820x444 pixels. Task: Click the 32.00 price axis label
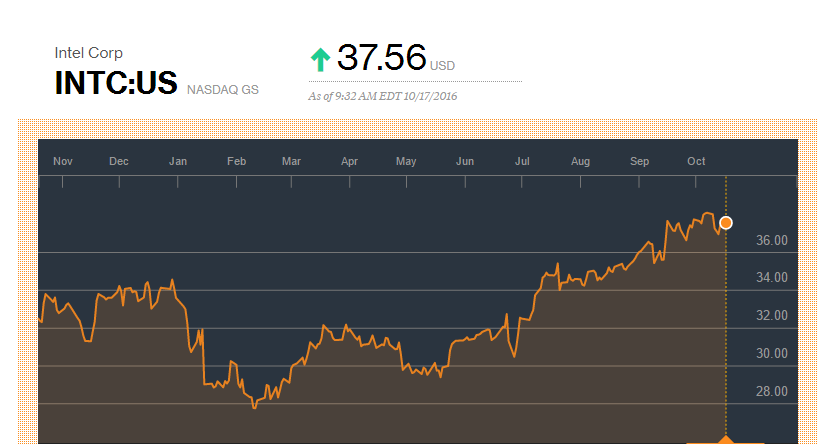click(772, 315)
